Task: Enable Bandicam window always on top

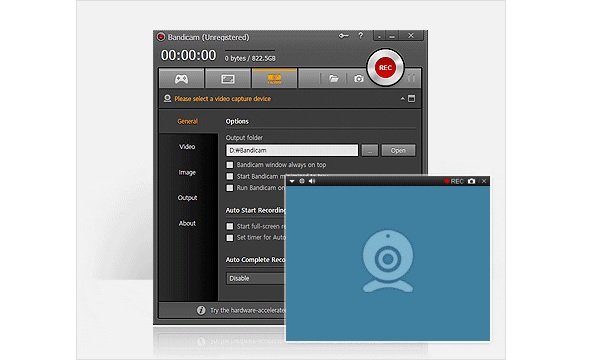Action: 230,165
